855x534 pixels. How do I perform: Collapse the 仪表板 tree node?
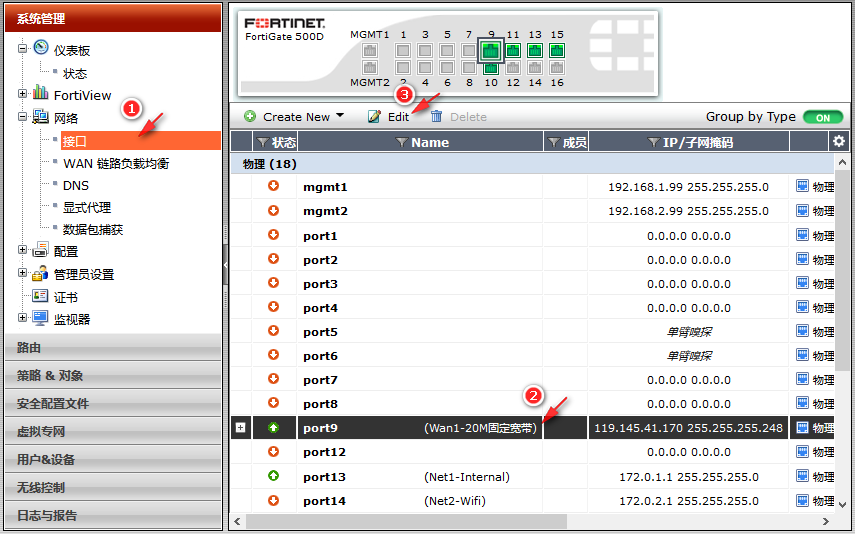click(22, 48)
